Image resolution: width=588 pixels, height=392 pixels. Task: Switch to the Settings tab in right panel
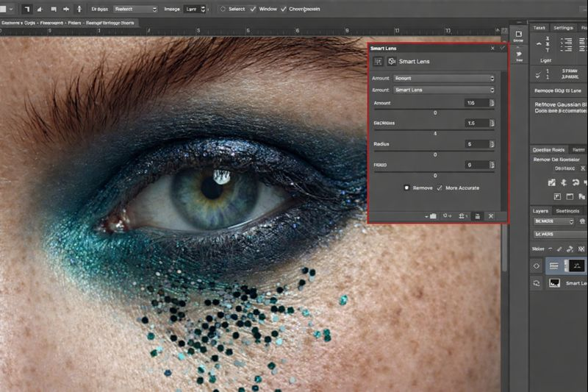(563, 27)
